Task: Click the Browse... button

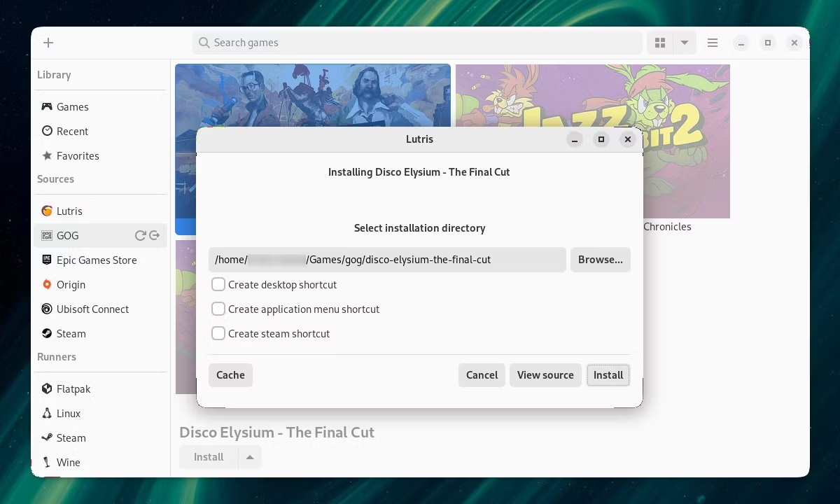Action: click(x=601, y=260)
